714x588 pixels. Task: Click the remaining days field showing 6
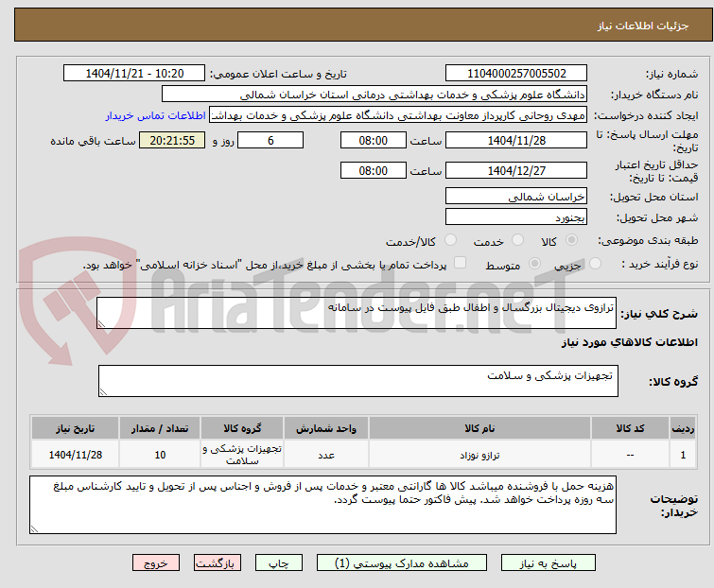[x=270, y=140]
